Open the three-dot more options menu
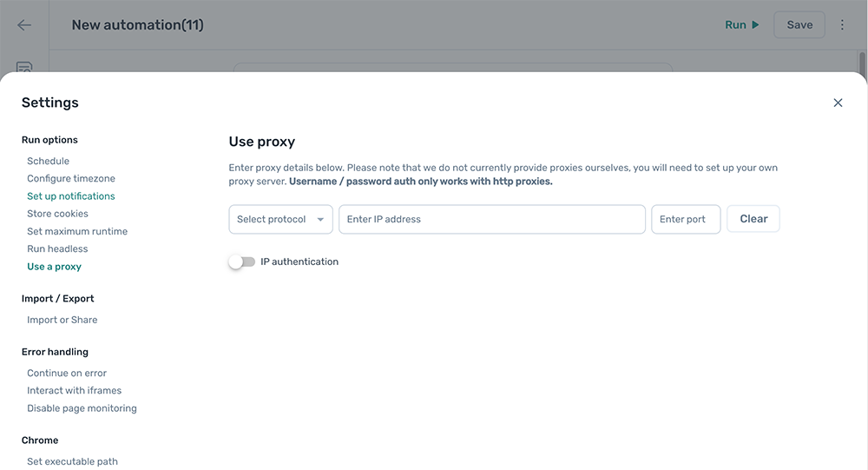Screen dimensions: 868x470 842,25
